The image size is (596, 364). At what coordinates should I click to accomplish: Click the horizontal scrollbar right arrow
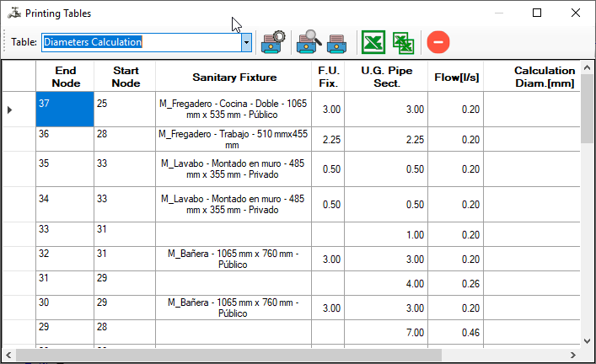click(x=573, y=356)
